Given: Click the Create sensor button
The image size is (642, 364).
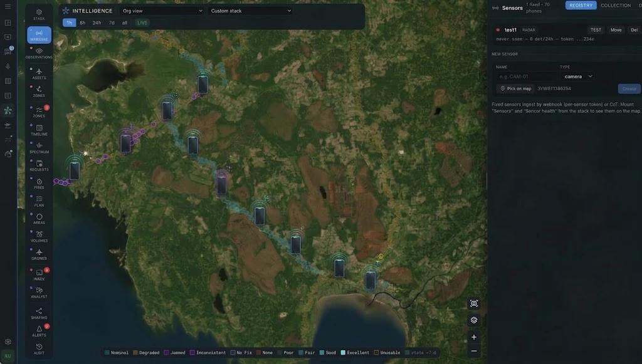Looking at the screenshot, I should tap(629, 89).
